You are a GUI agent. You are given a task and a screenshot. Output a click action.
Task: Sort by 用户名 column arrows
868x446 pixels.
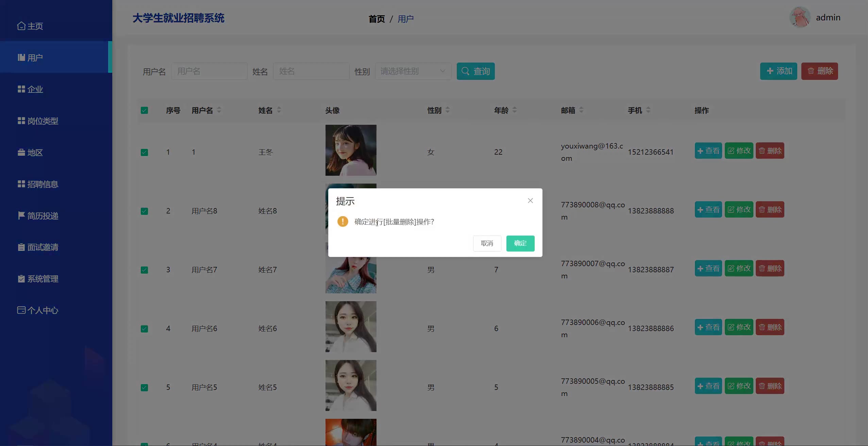pos(219,110)
